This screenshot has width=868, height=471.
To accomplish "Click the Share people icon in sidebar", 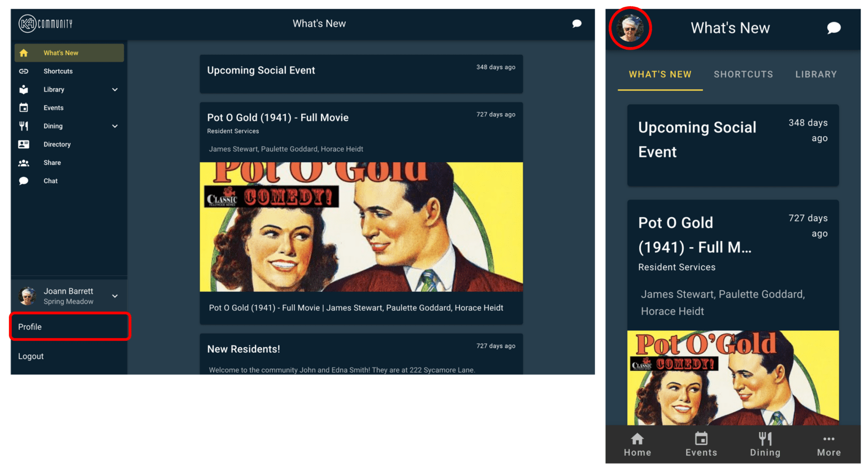I will point(24,163).
